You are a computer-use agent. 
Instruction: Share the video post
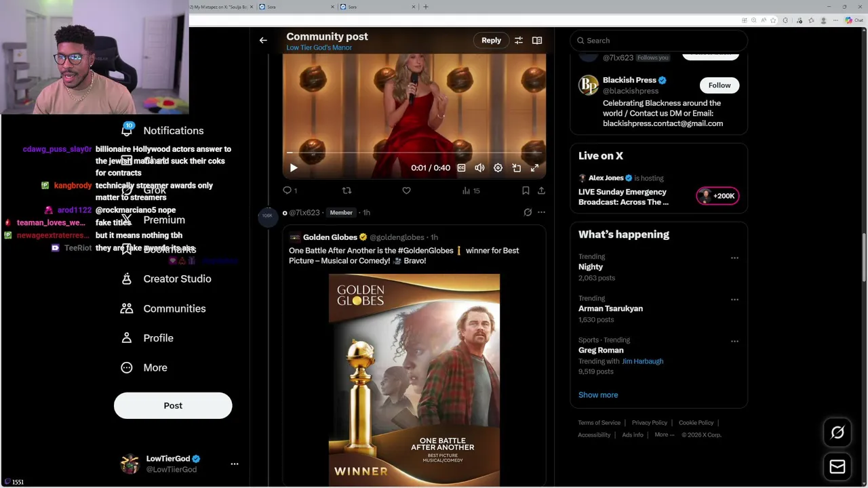(541, 191)
